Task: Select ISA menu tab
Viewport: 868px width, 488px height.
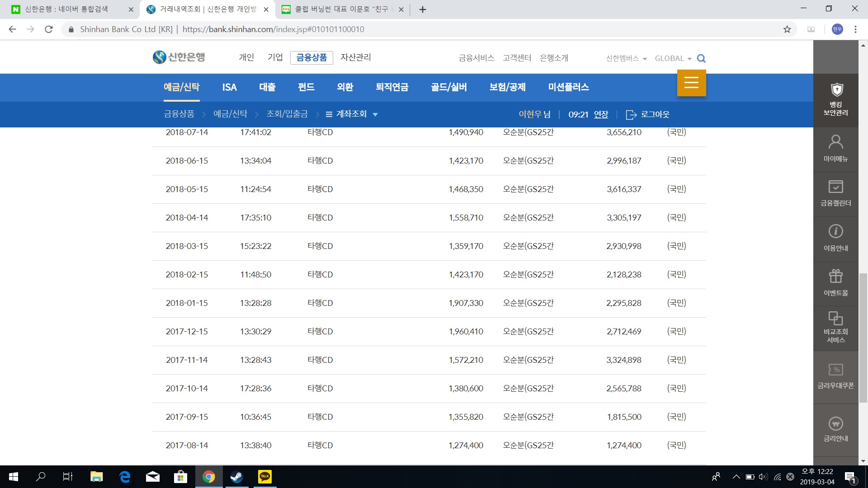Action: tap(229, 87)
